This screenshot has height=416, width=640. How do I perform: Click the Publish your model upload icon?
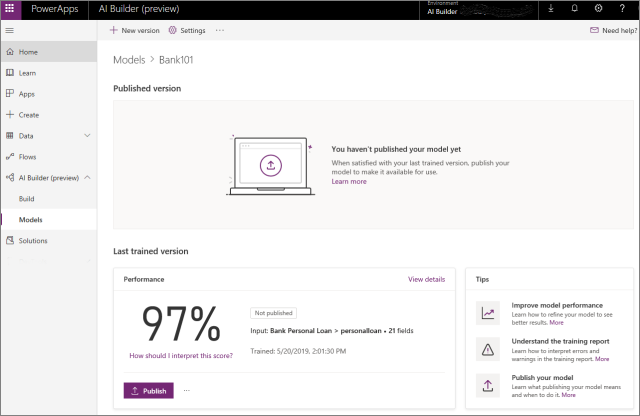[488, 385]
